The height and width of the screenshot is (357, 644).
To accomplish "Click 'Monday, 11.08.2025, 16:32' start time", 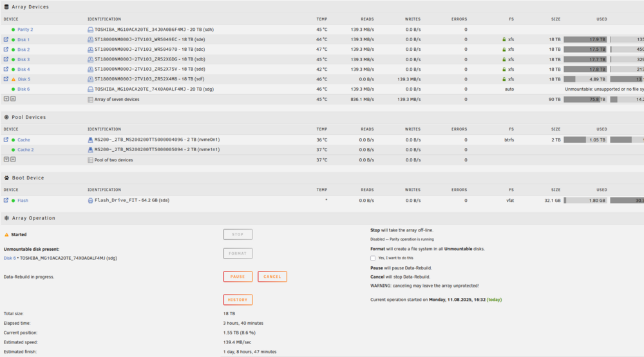I will pos(457,300).
